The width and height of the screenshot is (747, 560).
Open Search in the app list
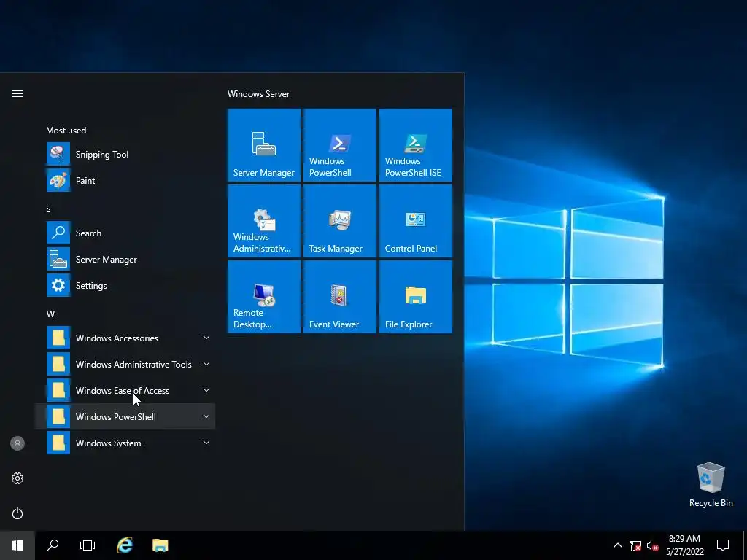click(x=125, y=233)
